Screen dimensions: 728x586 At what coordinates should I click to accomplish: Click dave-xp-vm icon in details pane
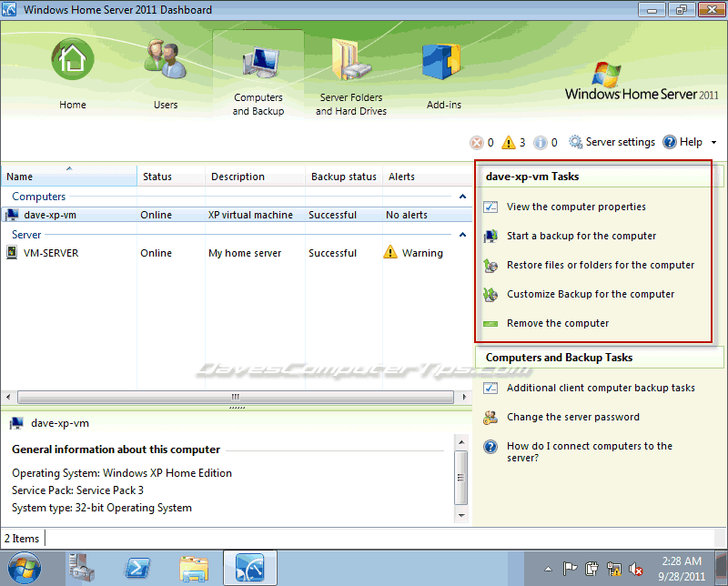tap(16, 423)
